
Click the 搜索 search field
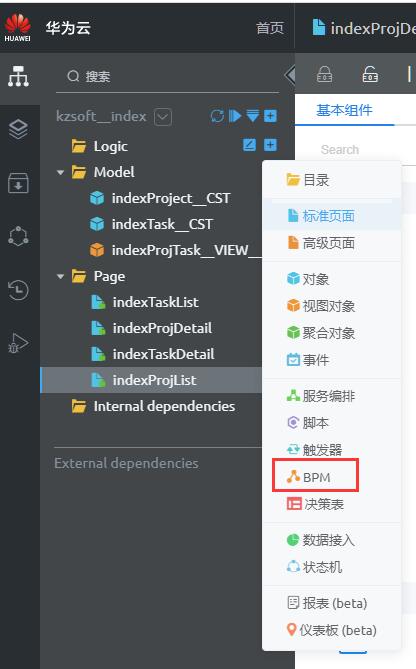coord(167,77)
